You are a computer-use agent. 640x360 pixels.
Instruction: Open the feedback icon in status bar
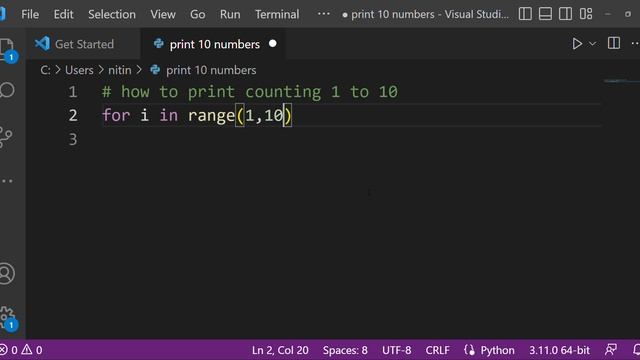[611, 350]
